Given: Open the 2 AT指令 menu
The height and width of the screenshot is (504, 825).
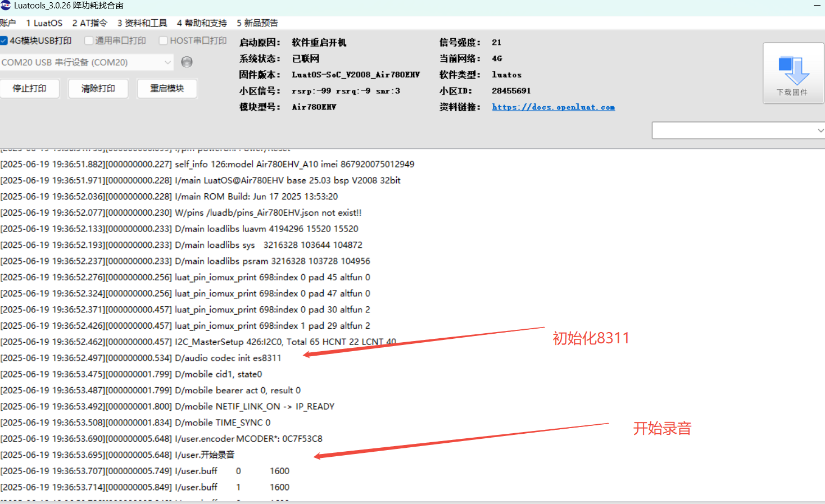Looking at the screenshot, I should [x=90, y=23].
